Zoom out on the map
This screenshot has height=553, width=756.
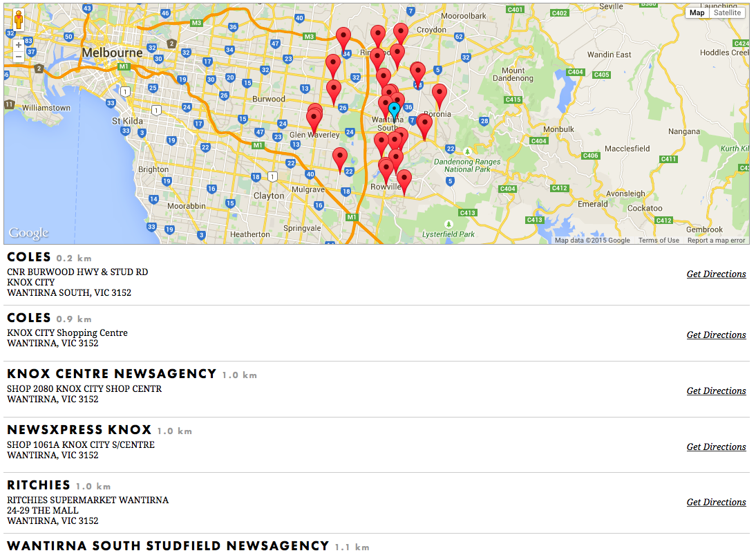click(18, 57)
